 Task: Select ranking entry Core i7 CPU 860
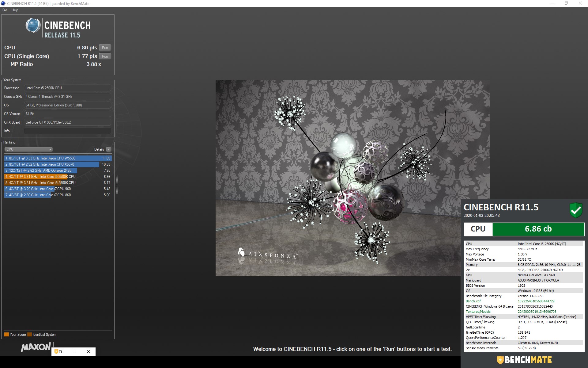(x=58, y=195)
